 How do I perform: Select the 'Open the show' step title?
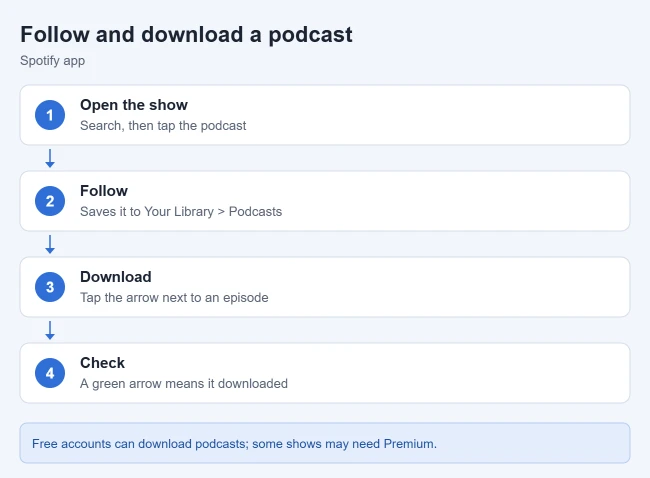click(134, 105)
